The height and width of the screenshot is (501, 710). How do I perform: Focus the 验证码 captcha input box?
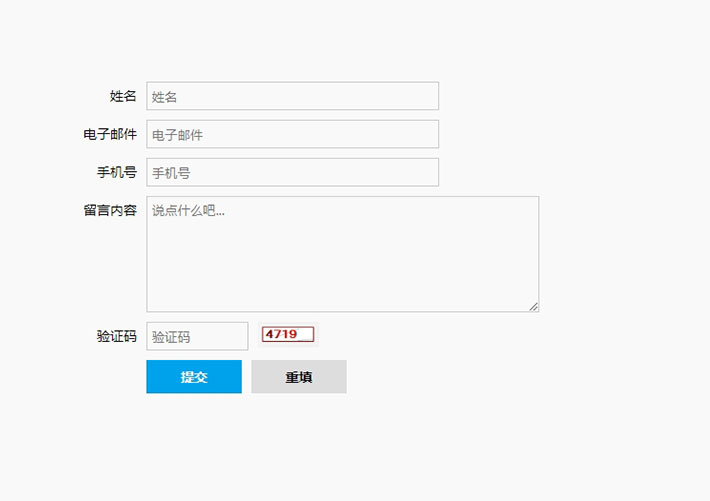197,336
